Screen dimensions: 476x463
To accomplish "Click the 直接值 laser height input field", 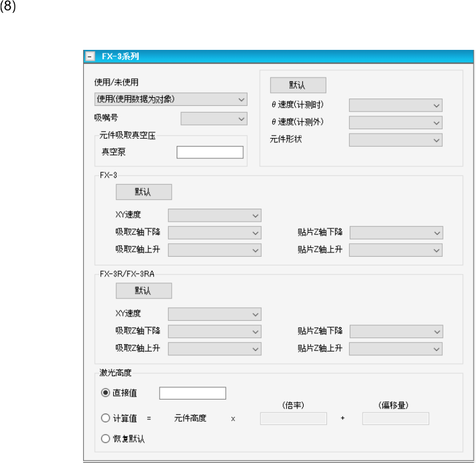I will (193, 393).
